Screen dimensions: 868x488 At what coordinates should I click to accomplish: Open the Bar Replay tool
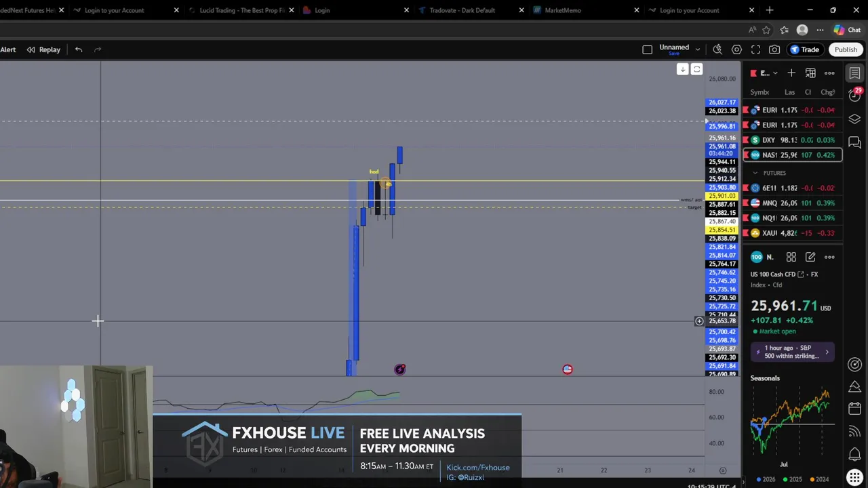point(43,49)
